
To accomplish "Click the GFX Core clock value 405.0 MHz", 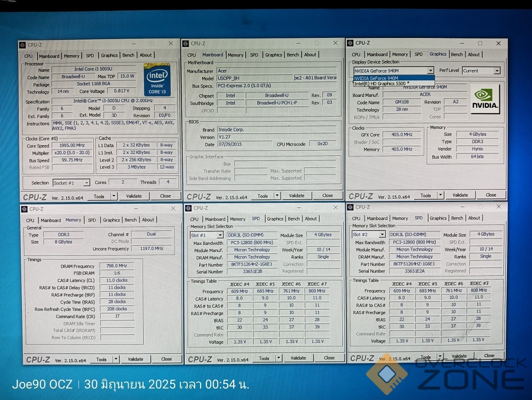I will 402,134.
